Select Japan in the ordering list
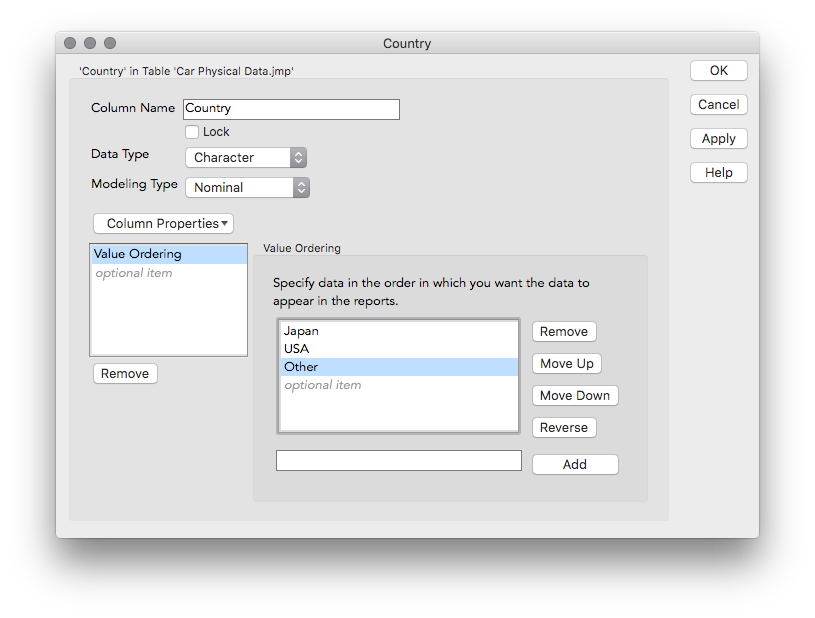 [x=399, y=331]
